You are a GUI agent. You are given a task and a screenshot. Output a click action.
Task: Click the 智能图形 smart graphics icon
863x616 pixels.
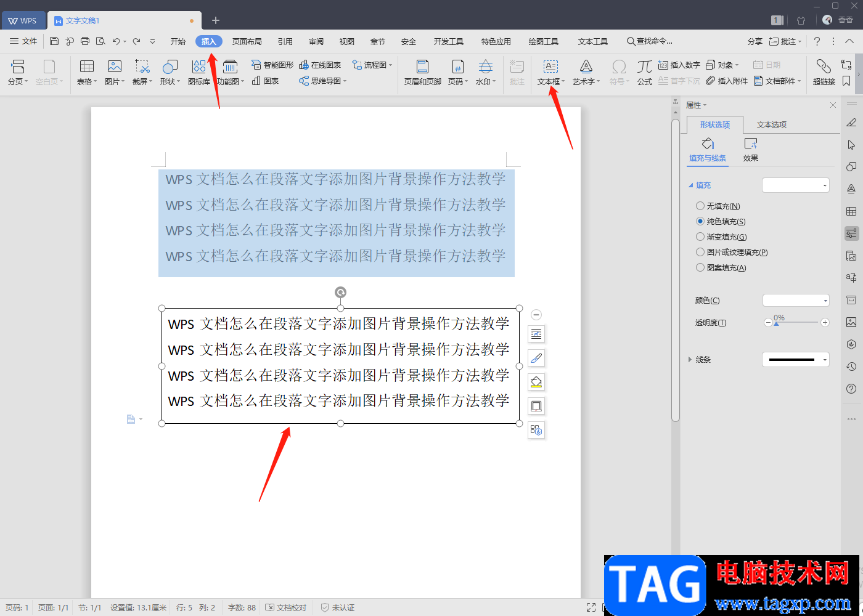coord(272,65)
